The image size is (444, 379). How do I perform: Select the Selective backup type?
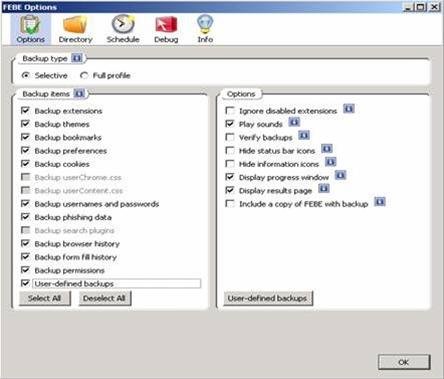point(25,75)
